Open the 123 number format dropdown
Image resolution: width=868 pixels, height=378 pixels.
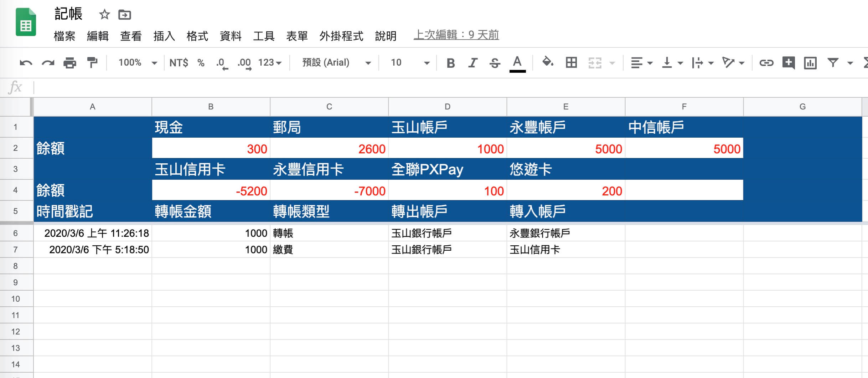click(x=270, y=63)
